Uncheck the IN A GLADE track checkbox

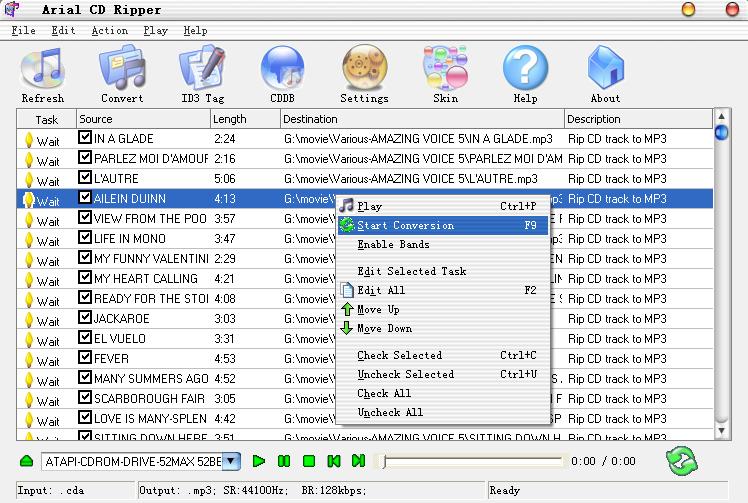pyautogui.click(x=85, y=138)
